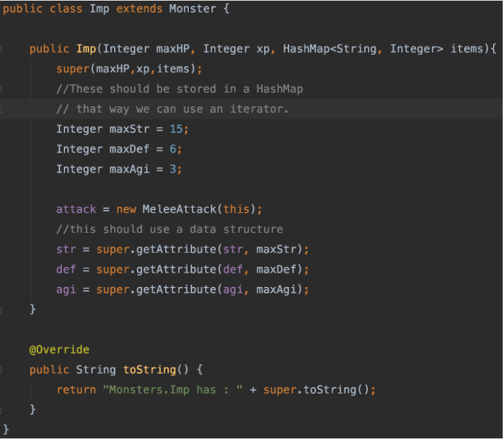The height and width of the screenshot is (441, 504).
Task: Click the opening brace after 'Monster'
Action: coord(226,8)
